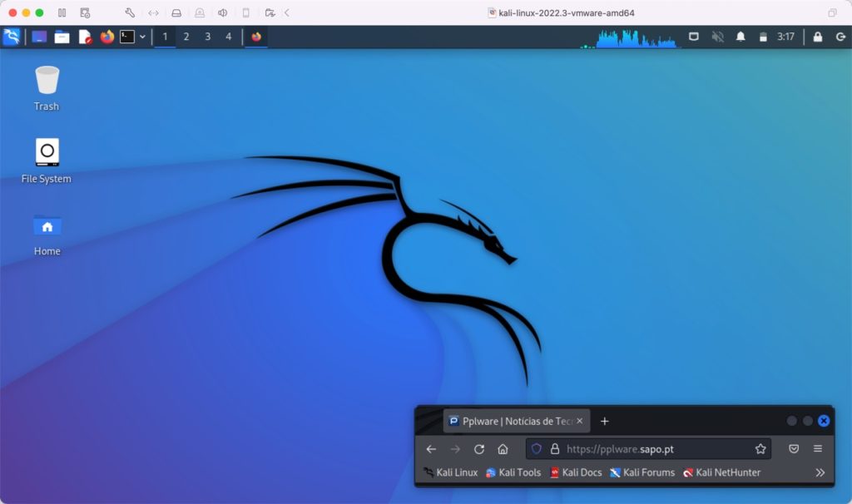Close the Pplware tab
The image size is (852, 504).
580,421
